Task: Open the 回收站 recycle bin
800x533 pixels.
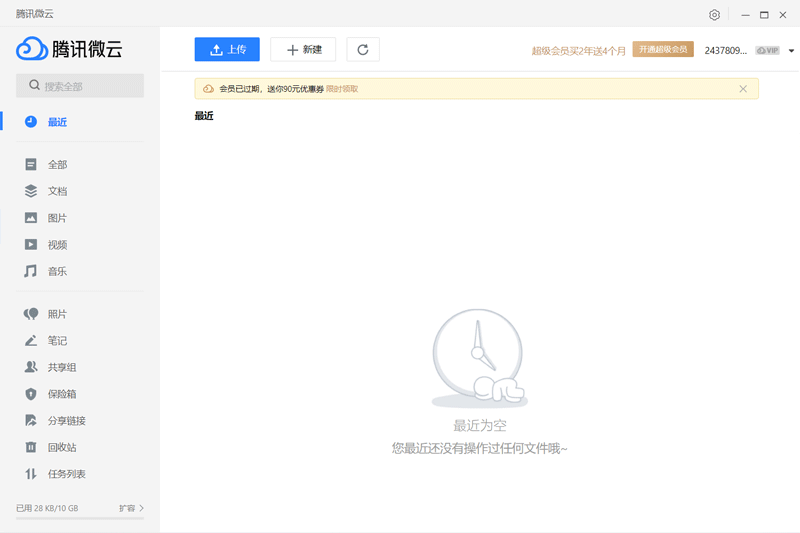Action: pyautogui.click(x=62, y=448)
